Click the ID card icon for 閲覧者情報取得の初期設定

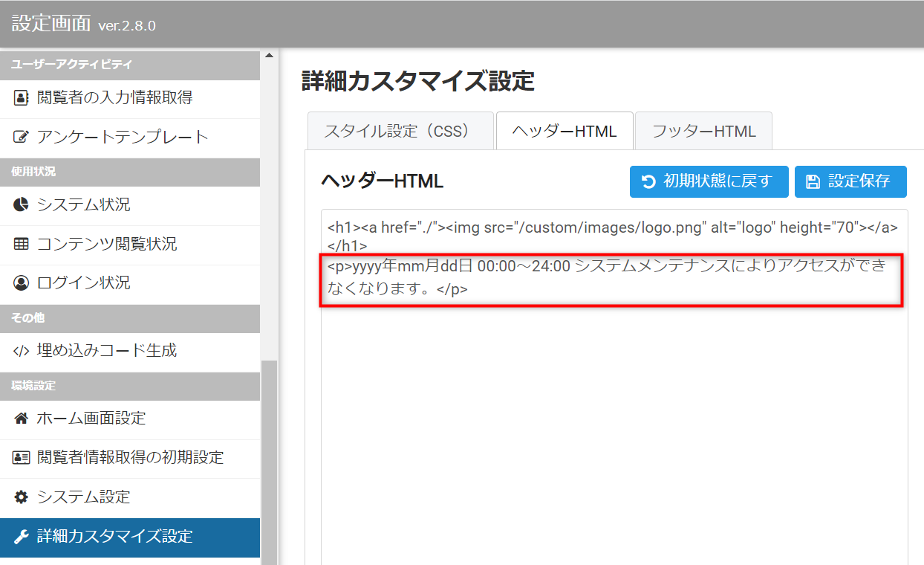(22, 458)
